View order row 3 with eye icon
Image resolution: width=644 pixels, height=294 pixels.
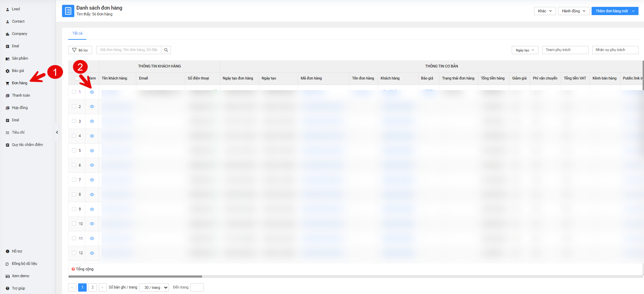pos(92,121)
